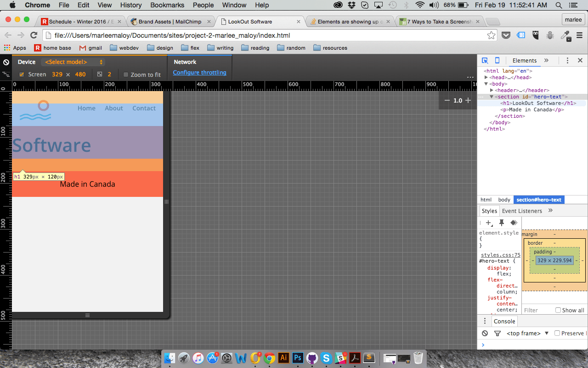
Task: Open the gmail bookmark
Action: pos(90,48)
